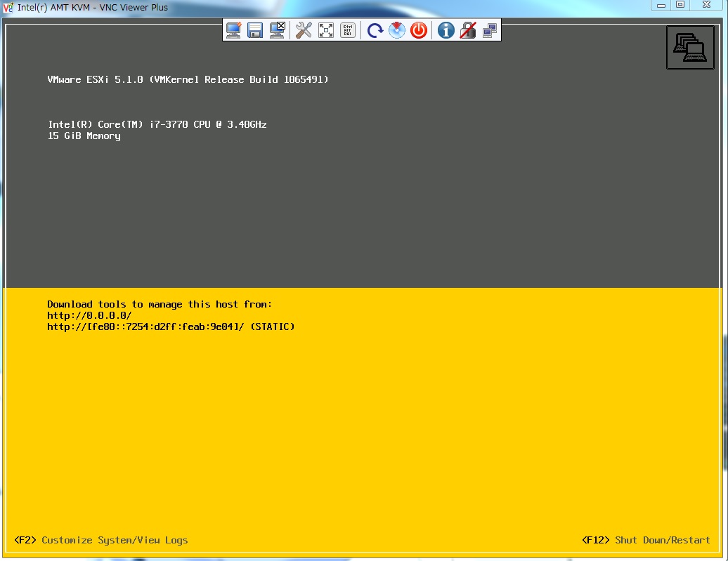Click F2 Customize System/View Logs
The height and width of the screenshot is (561, 728).
pyautogui.click(x=100, y=540)
